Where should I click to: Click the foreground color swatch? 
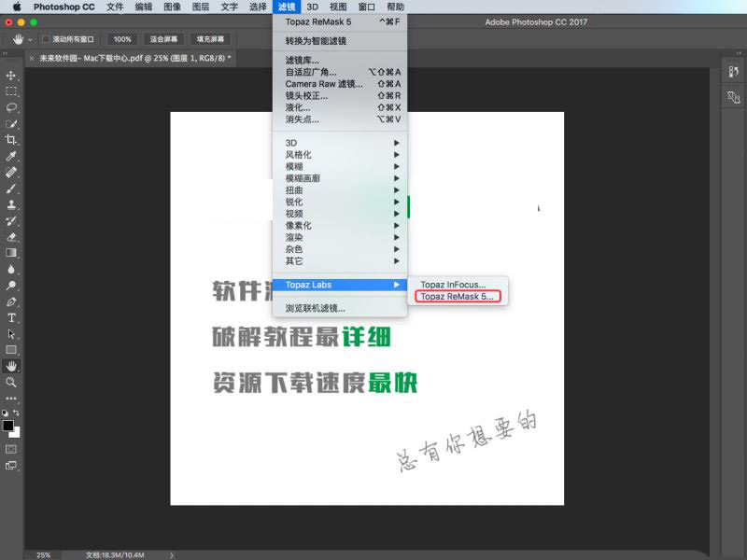[x=8, y=426]
